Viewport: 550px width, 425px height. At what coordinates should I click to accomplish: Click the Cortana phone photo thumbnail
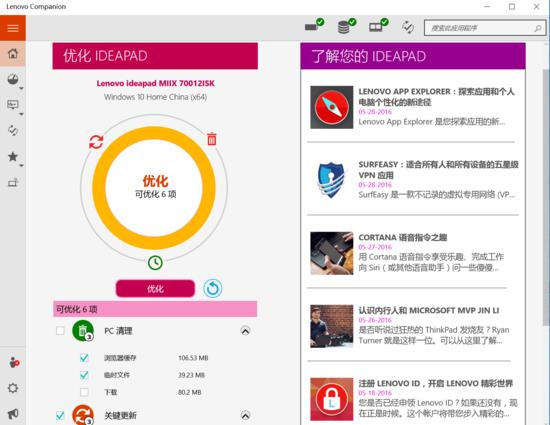pos(332,253)
